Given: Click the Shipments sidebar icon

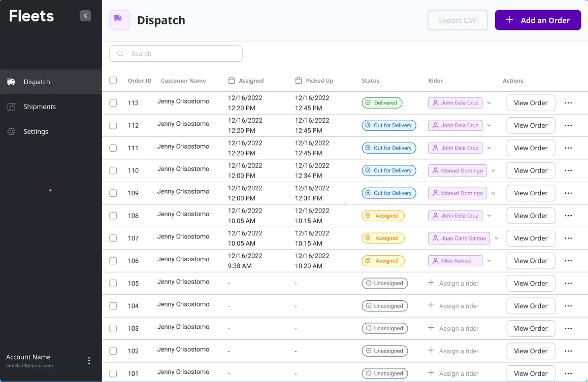Looking at the screenshot, I should [11, 107].
